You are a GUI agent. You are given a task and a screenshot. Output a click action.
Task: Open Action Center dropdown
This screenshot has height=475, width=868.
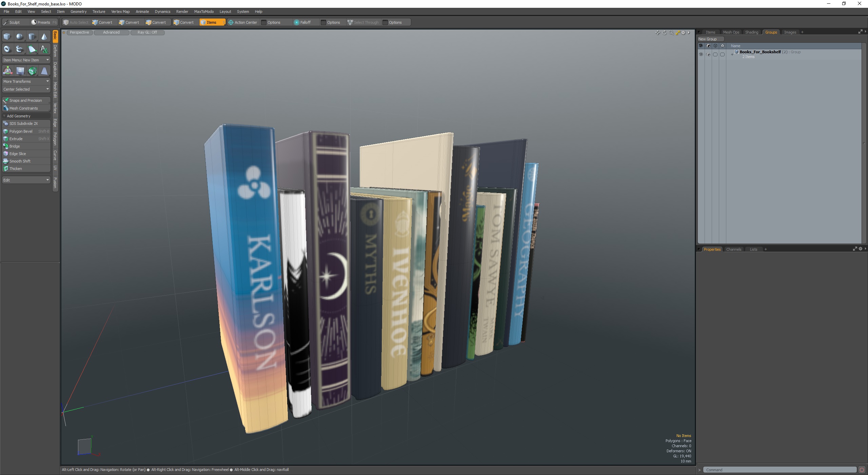(x=243, y=22)
